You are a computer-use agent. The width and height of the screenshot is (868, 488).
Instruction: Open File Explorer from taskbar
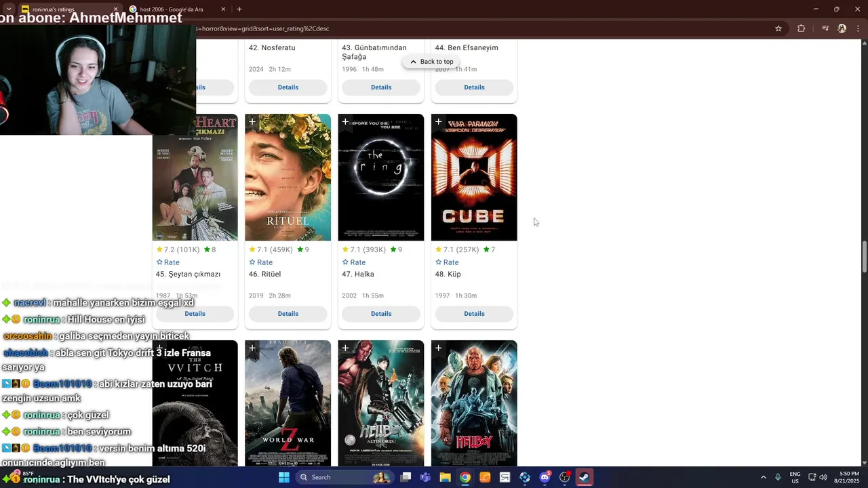[x=446, y=477]
